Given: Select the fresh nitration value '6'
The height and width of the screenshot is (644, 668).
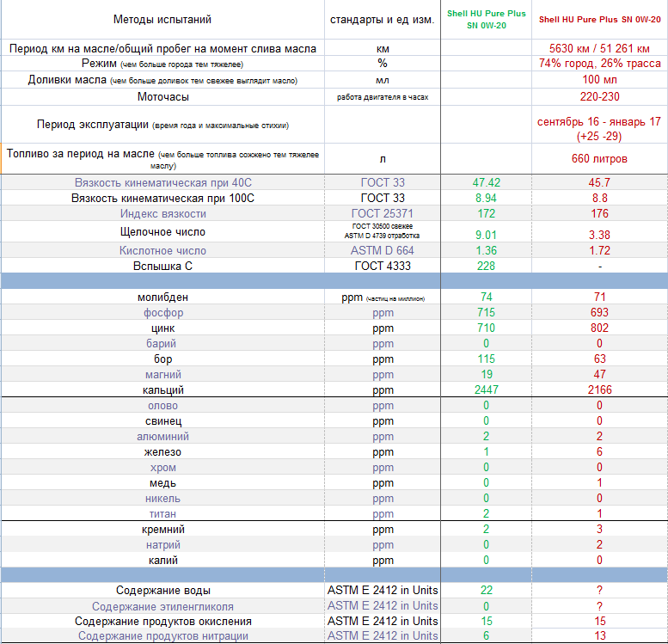Looking at the screenshot, I should 486,636.
